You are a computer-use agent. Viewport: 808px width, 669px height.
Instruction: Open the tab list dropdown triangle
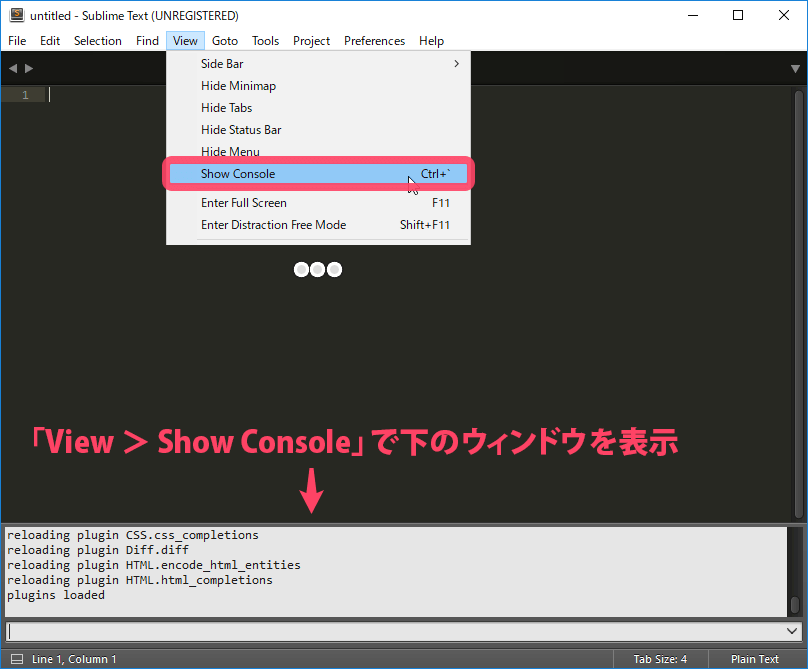(795, 69)
